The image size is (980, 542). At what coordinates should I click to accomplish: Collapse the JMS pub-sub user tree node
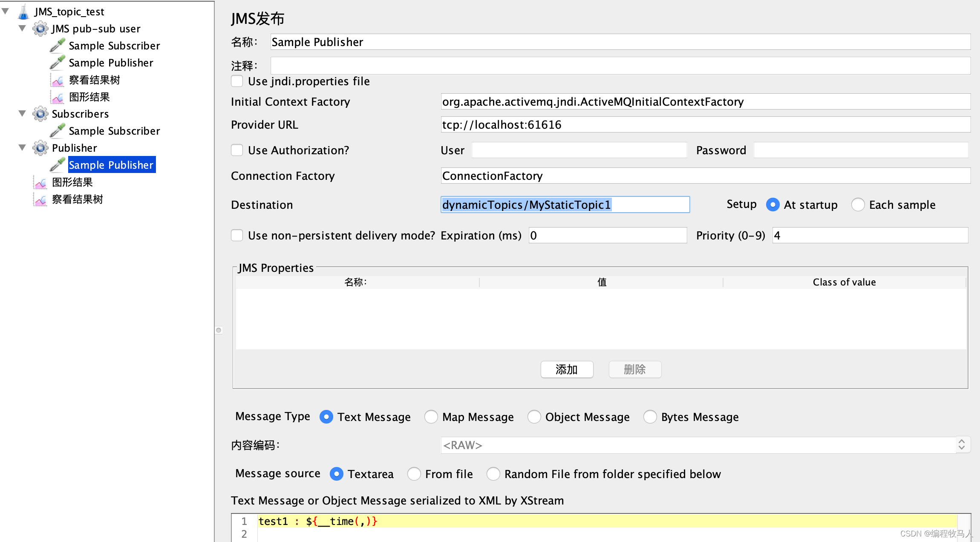click(22, 29)
